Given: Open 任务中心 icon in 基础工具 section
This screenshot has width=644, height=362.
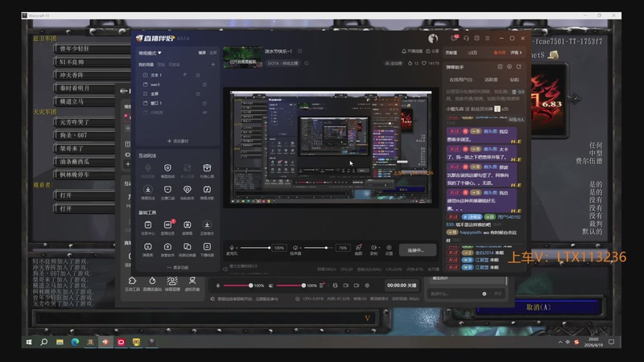Looking at the screenshot, I should [x=148, y=225].
